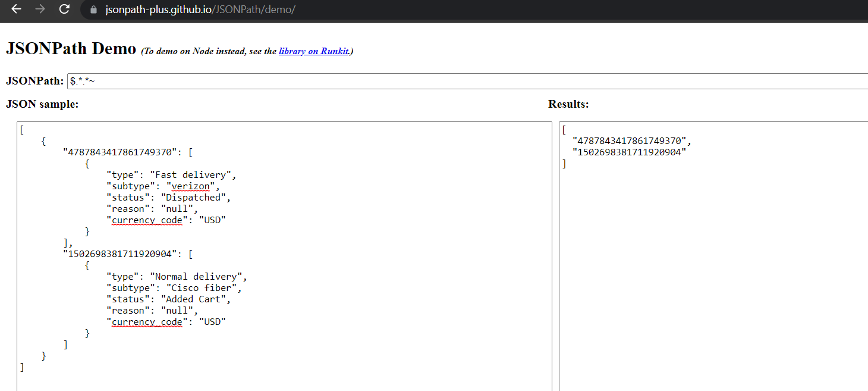The height and width of the screenshot is (391, 868).
Task: Click the browser forward arrow
Action: [x=40, y=10]
